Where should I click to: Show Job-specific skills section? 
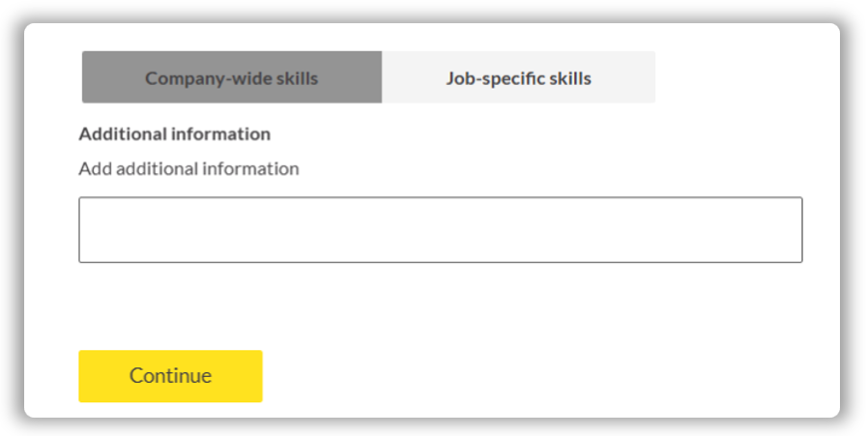point(519,77)
